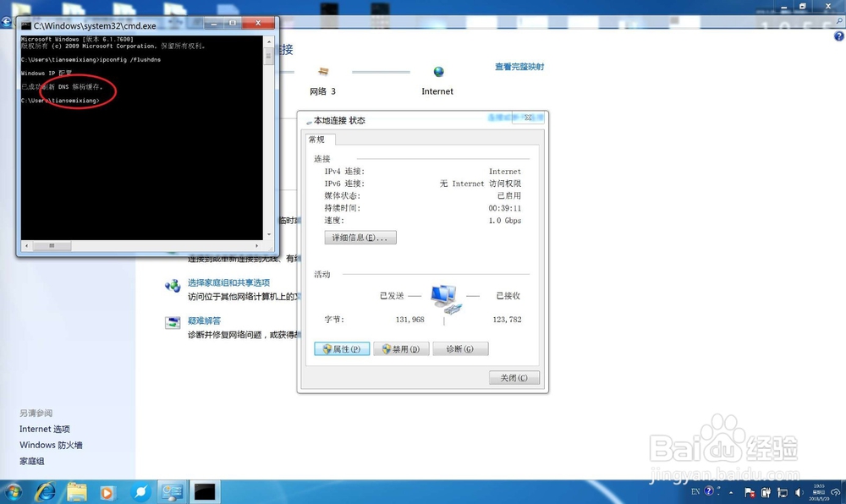Open Windows 防火墙 link

(x=52, y=446)
